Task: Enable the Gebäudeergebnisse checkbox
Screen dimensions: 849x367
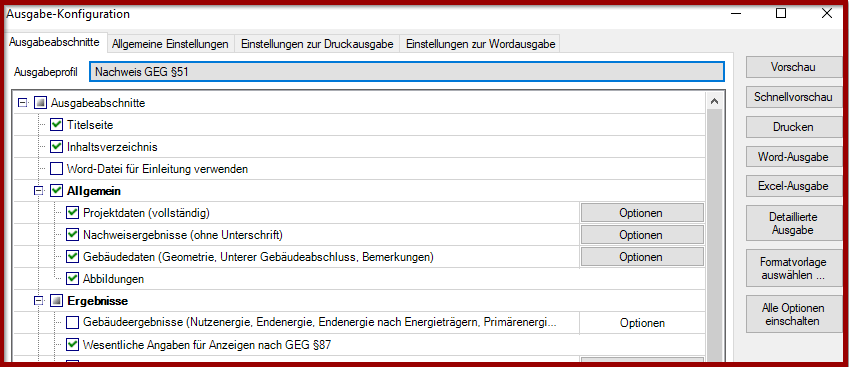Action: tap(73, 323)
